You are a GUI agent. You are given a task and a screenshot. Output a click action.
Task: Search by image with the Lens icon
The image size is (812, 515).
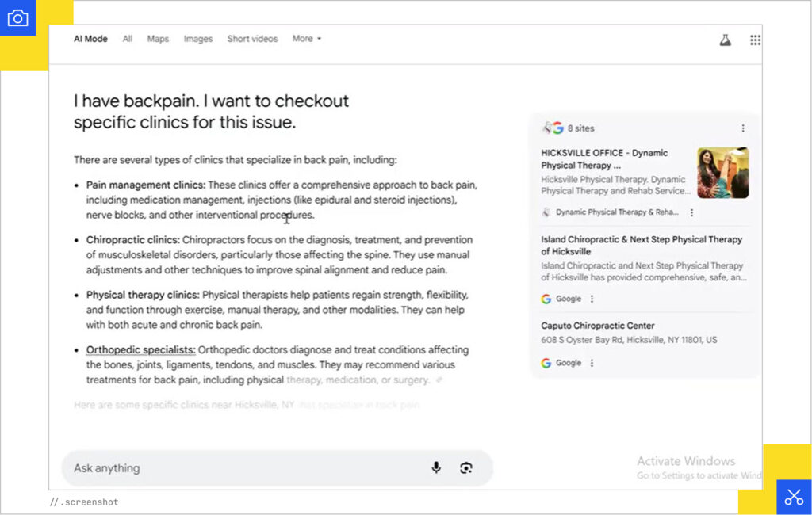pyautogui.click(x=465, y=467)
